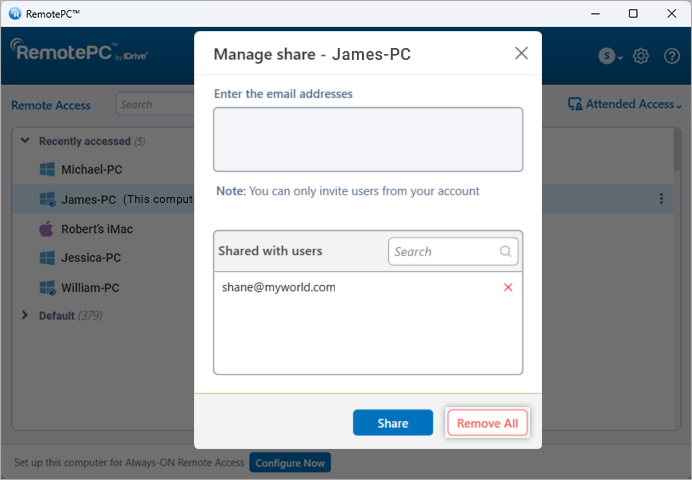Screen dimensions: 692x480
Task: Click the Windows icon next to Michael-PC
Action: [x=46, y=170]
